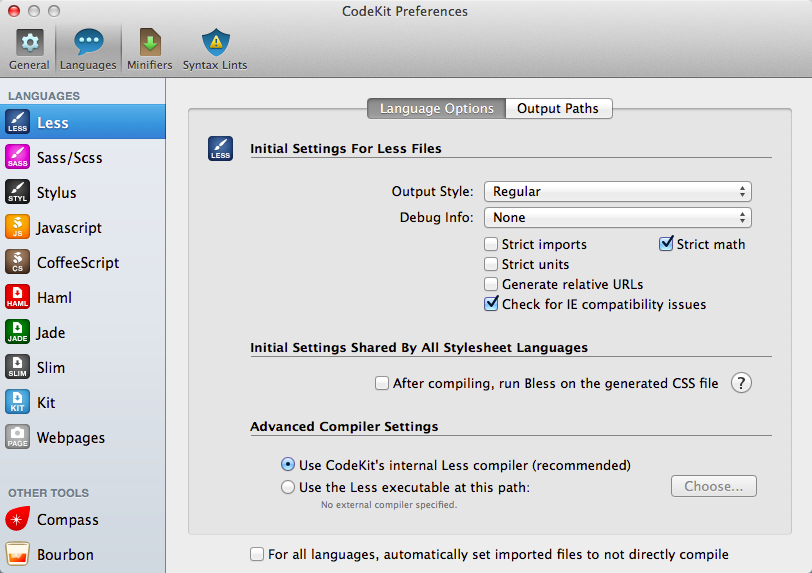Screen dimensions: 812x573
Task: Click the Bourbon glass icon
Action: tap(18, 554)
